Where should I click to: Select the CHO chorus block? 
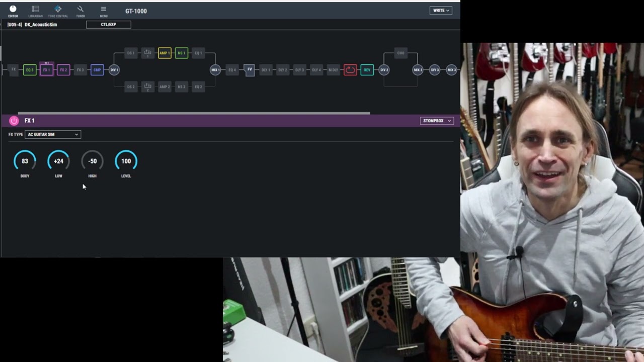pyautogui.click(x=401, y=53)
